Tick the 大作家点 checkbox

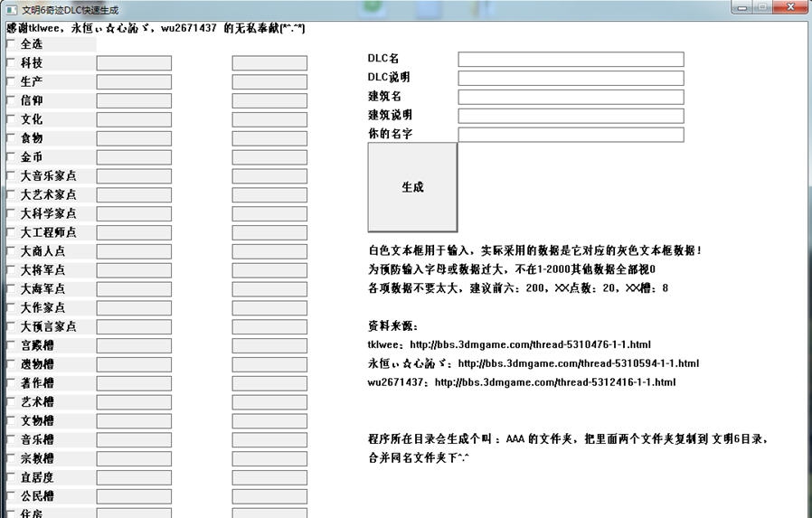tap(11, 307)
